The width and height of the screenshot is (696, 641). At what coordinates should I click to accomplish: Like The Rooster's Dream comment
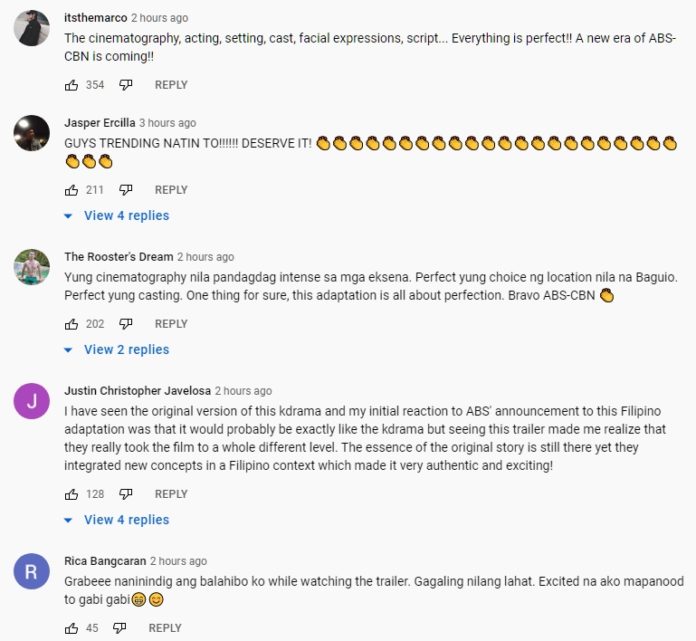[71, 324]
